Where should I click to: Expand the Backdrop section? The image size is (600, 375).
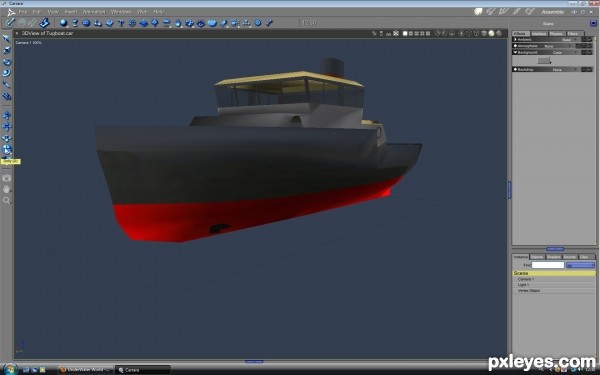pyautogui.click(x=515, y=70)
